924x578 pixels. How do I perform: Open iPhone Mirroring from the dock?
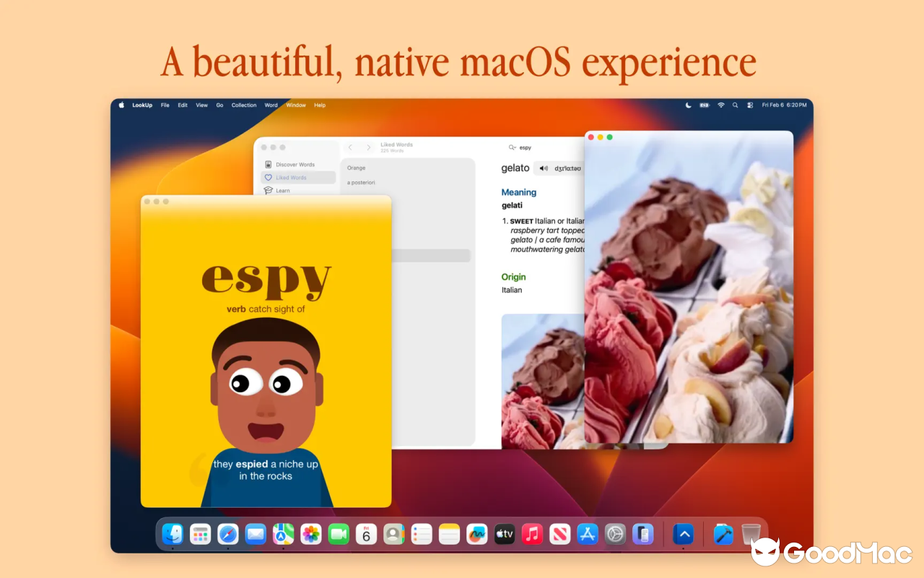642,534
